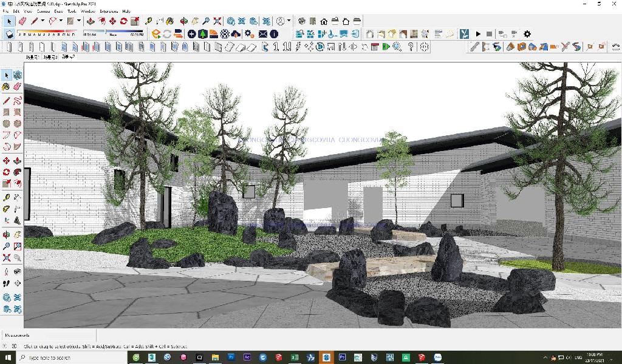Screen dimensions: 622x364
Task: Open the Extensions menu
Action: (108, 11)
